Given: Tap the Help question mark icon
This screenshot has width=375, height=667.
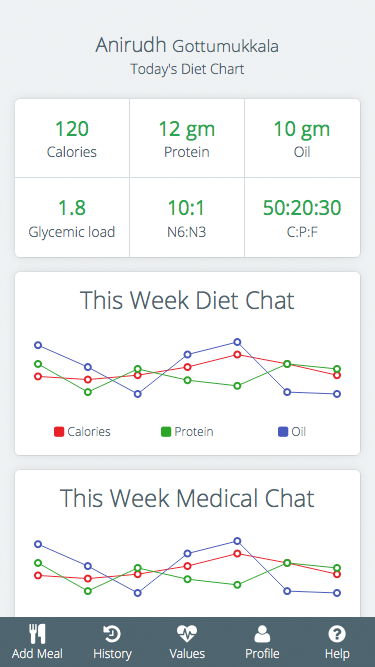Looking at the screenshot, I should [x=337, y=634].
